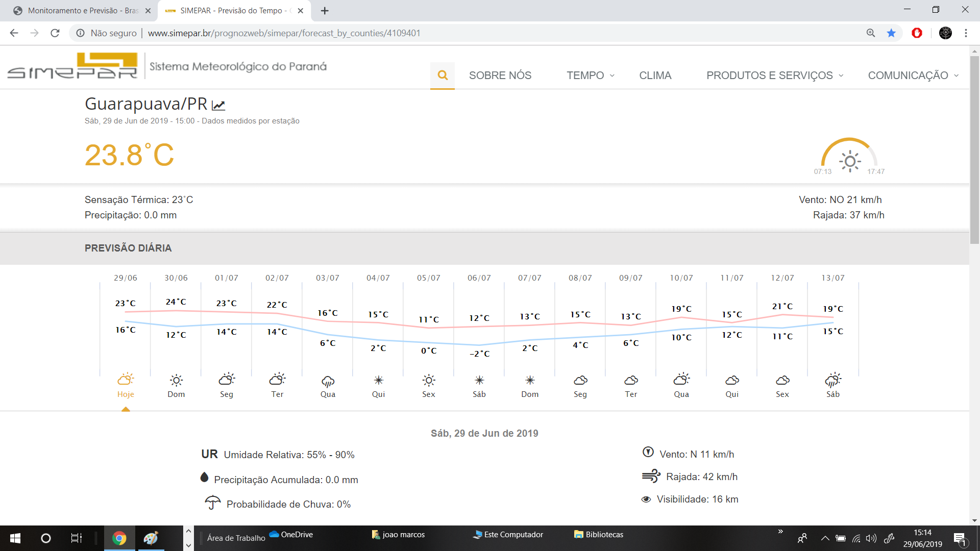This screenshot has height=551, width=980.
Task: Click the bookmark star in address bar
Action: (891, 33)
